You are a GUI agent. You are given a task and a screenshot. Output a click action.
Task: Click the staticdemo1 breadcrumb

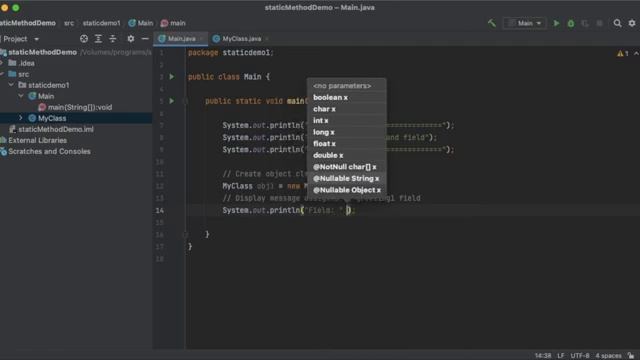coord(102,23)
